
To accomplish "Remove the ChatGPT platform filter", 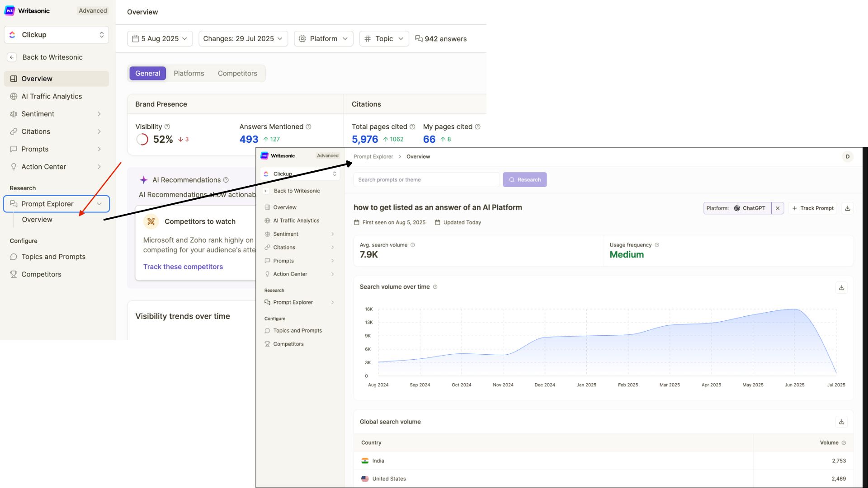I will pyautogui.click(x=778, y=208).
